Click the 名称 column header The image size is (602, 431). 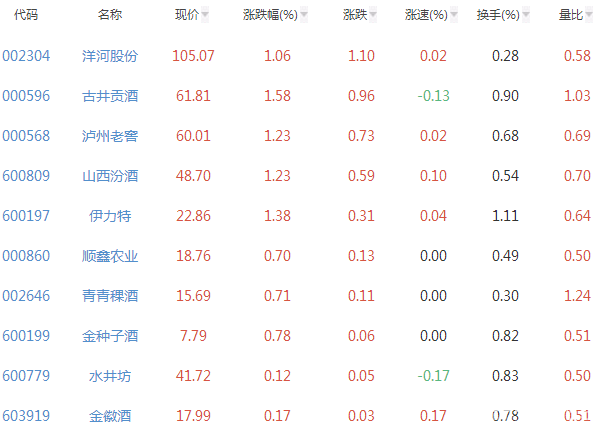(x=110, y=15)
